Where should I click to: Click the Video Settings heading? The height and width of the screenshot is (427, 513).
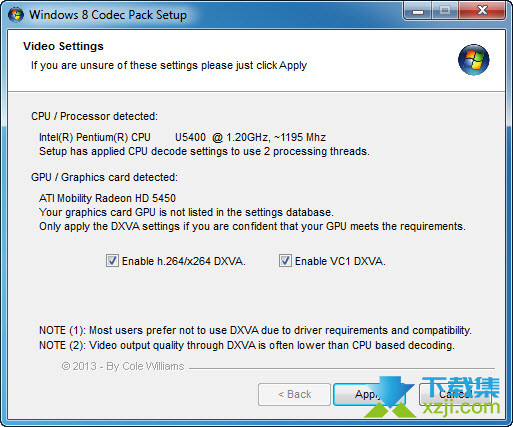pyautogui.click(x=63, y=46)
